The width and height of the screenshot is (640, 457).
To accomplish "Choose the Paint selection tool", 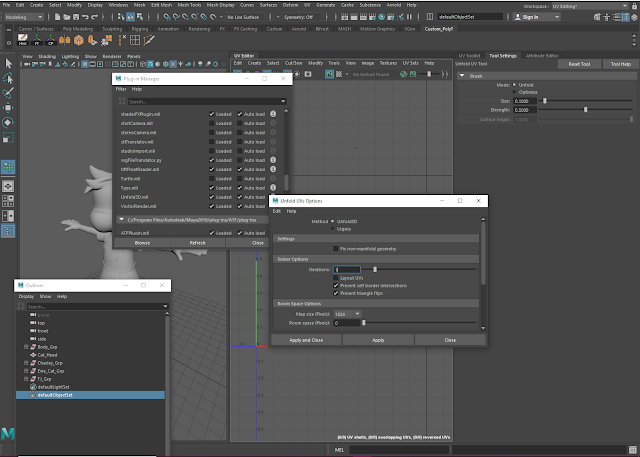I will [8, 93].
